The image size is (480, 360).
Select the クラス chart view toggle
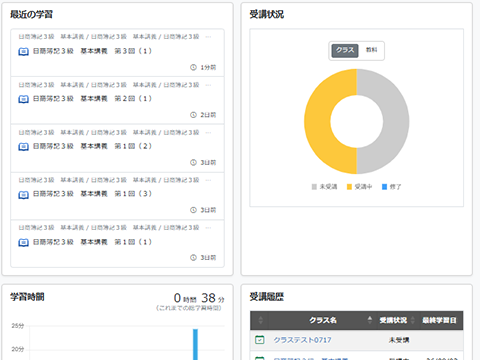pyautogui.click(x=345, y=51)
